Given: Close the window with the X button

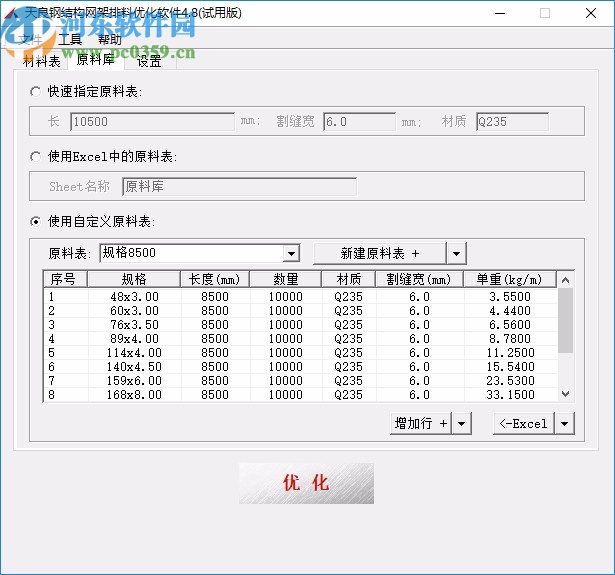Looking at the screenshot, I should [x=591, y=13].
